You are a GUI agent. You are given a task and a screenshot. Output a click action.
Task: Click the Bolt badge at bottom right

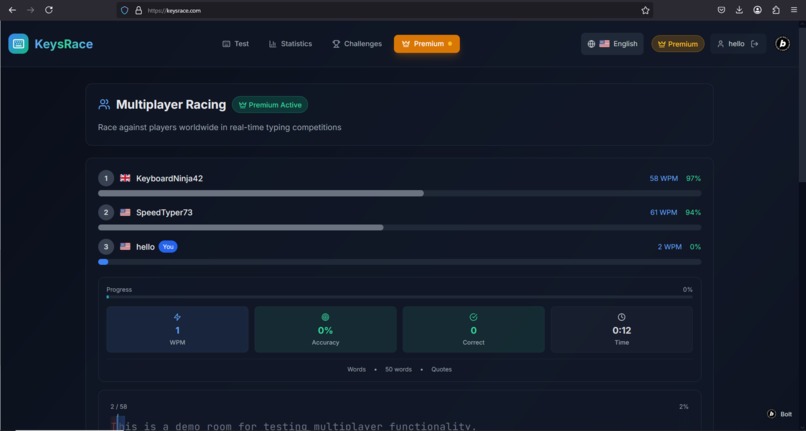(x=780, y=414)
